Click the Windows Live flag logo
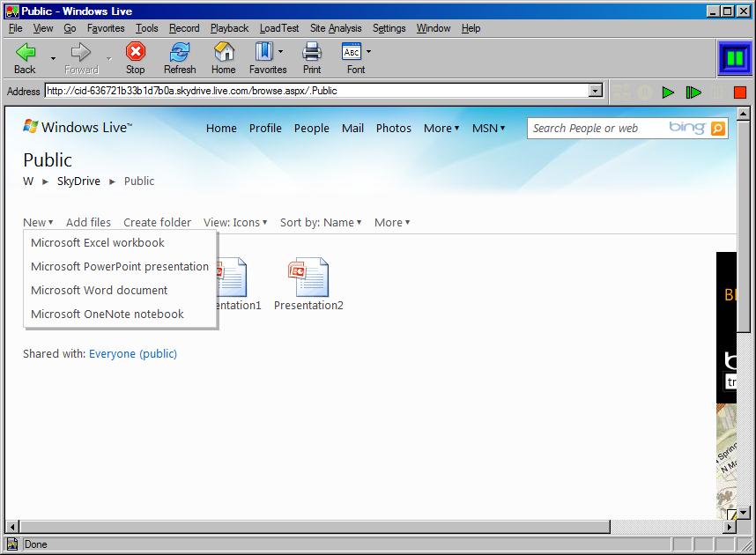Screen dimensions: 756x555 coord(30,126)
